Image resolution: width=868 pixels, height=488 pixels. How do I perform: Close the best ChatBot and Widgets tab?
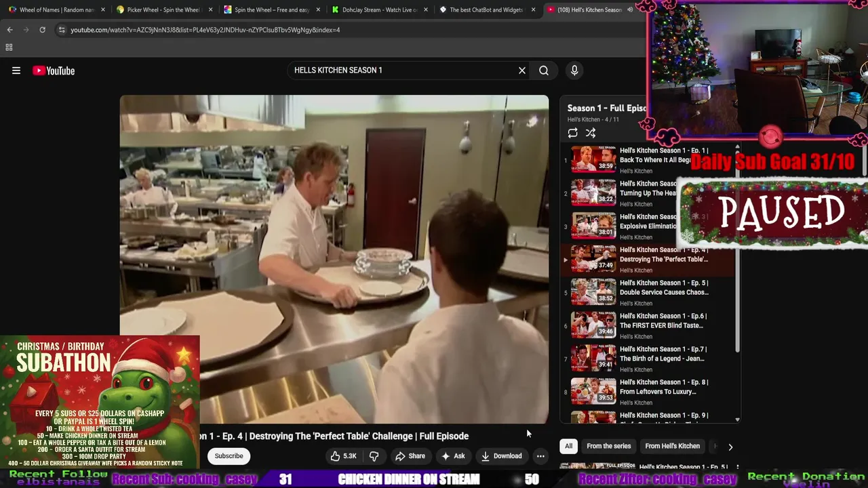coord(533,10)
